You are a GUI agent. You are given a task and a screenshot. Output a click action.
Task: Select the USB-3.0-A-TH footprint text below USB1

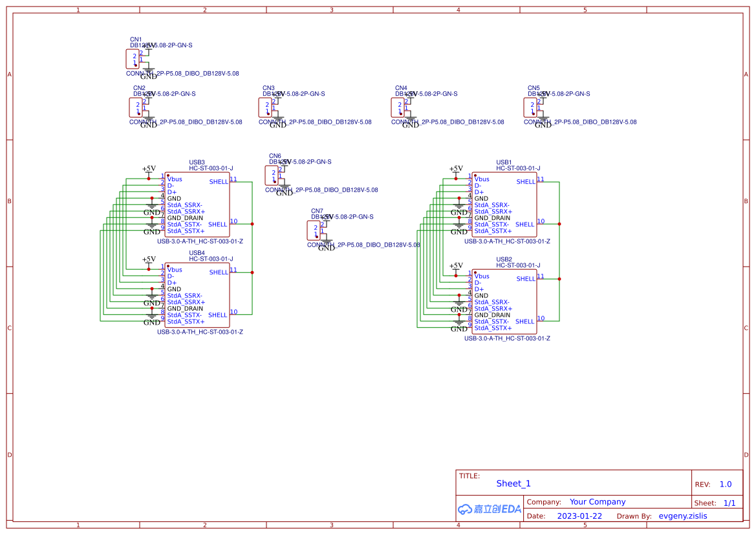pos(507,241)
